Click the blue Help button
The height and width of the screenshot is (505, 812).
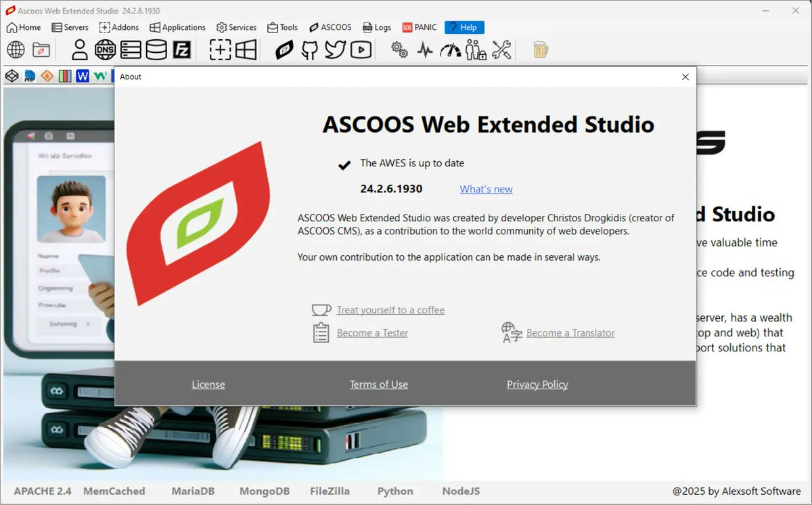click(464, 27)
